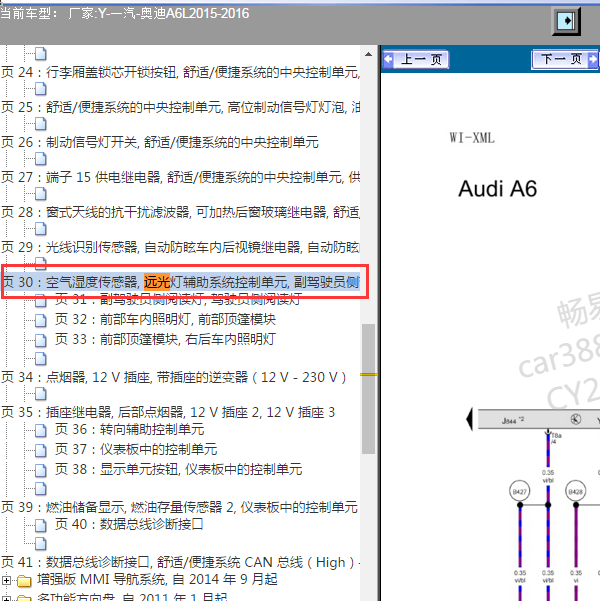Click blank document icon above page 25

click(40, 89)
